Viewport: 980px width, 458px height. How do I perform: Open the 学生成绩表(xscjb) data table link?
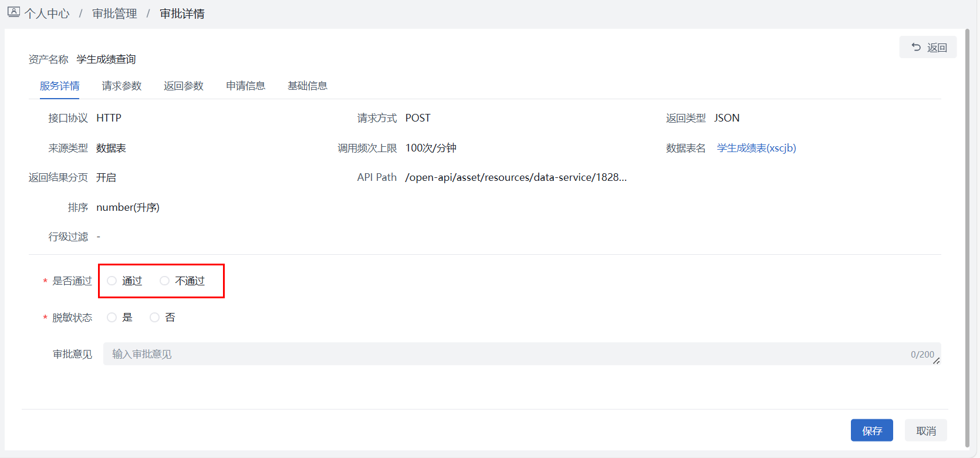point(756,148)
